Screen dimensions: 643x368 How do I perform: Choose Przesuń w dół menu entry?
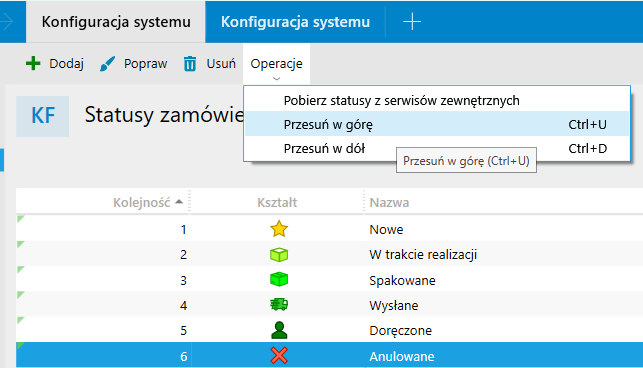coord(437,149)
